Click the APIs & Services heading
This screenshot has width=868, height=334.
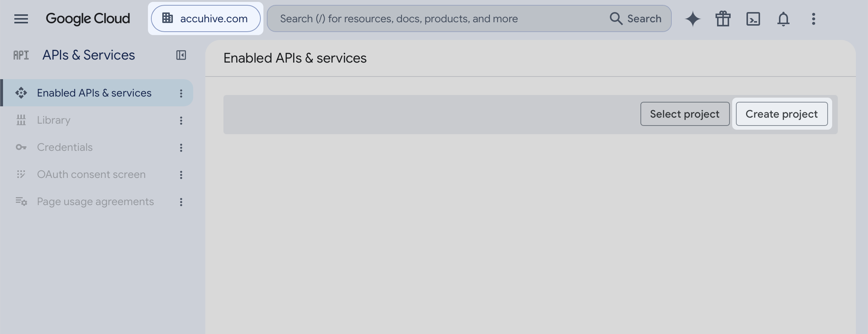click(x=88, y=55)
